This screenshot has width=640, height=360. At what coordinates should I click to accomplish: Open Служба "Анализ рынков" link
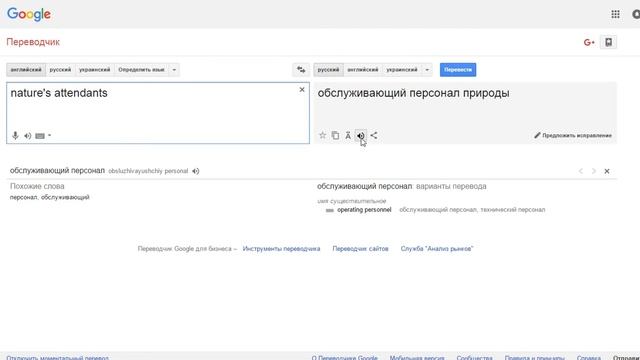pyautogui.click(x=437, y=249)
